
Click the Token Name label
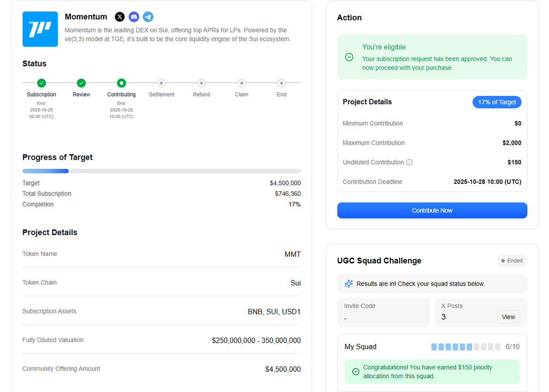click(40, 254)
